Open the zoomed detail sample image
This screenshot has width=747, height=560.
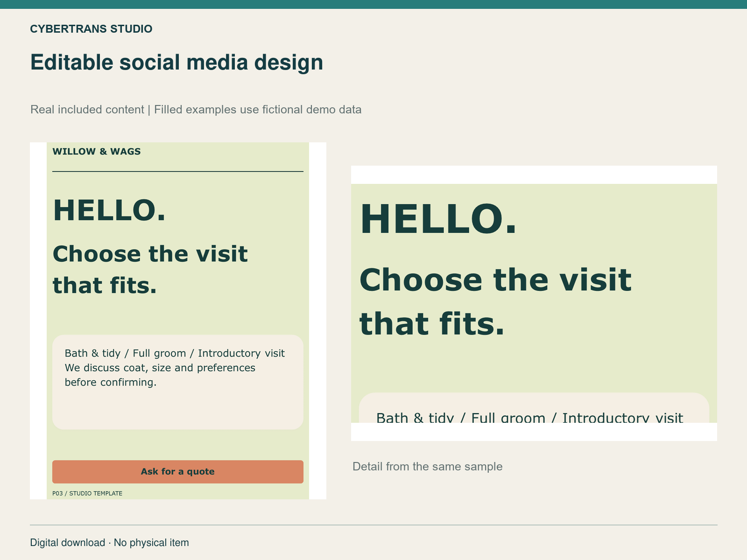pos(534,303)
